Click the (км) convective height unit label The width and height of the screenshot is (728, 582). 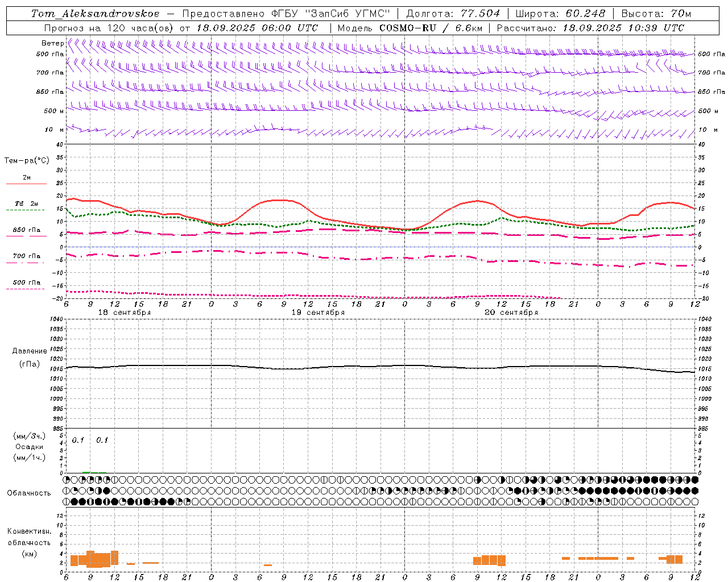[x=29, y=553]
